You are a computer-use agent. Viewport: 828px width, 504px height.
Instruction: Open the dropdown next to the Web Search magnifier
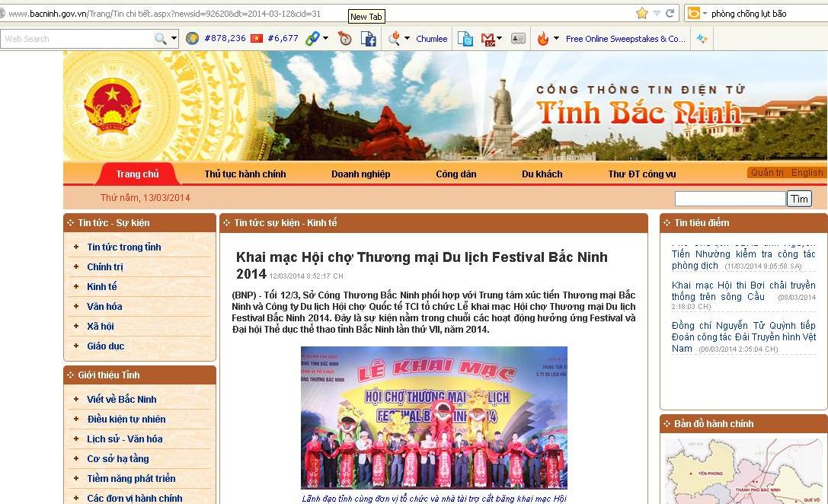pyautogui.click(x=174, y=39)
